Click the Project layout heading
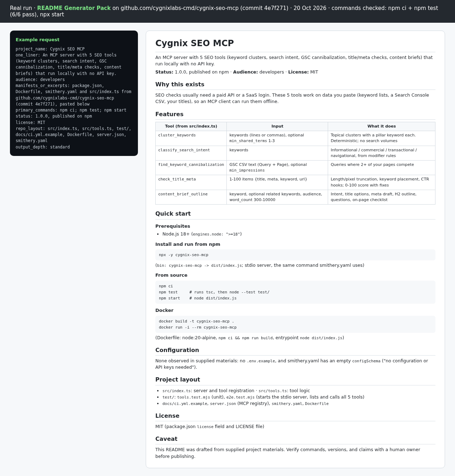Screen dimensions: 455x476 (x=177, y=379)
